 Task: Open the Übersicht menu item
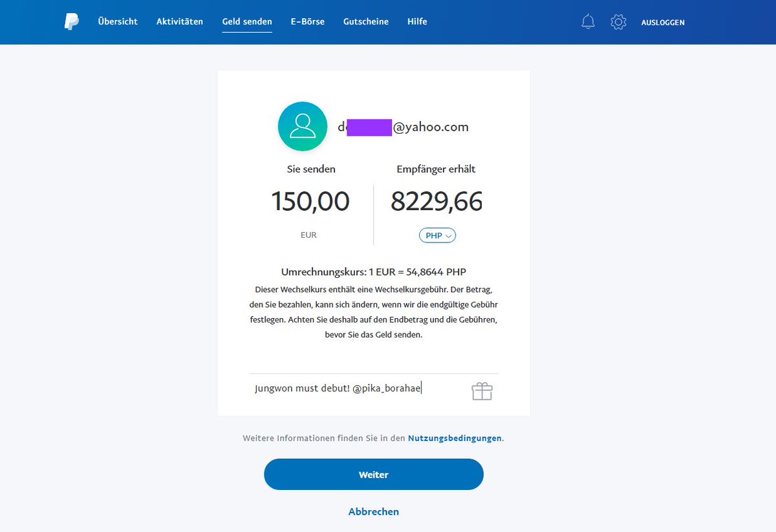(118, 21)
